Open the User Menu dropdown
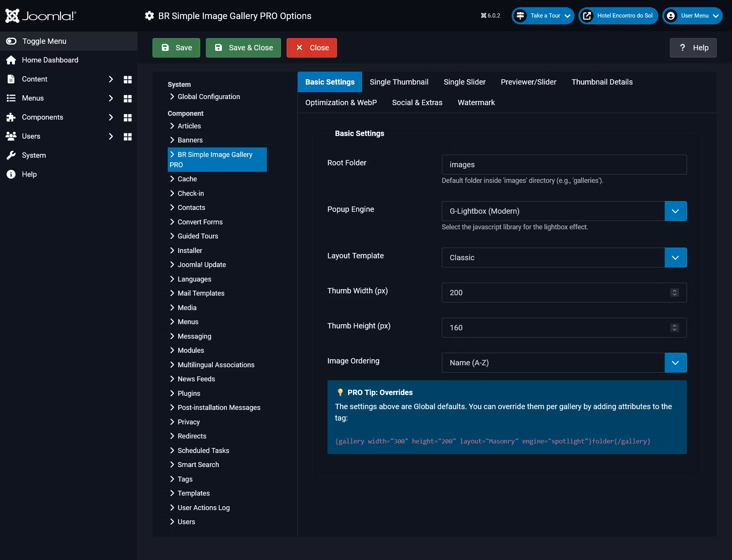This screenshot has width=732, height=560. (692, 16)
